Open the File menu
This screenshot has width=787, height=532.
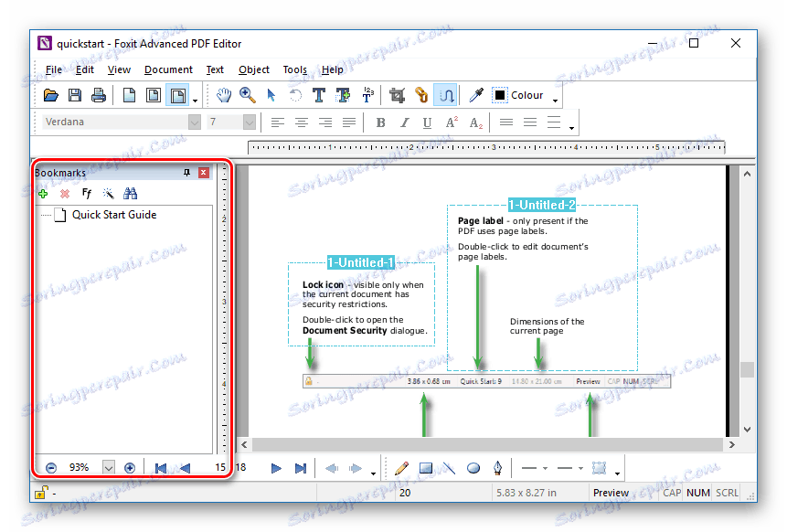pos(53,69)
